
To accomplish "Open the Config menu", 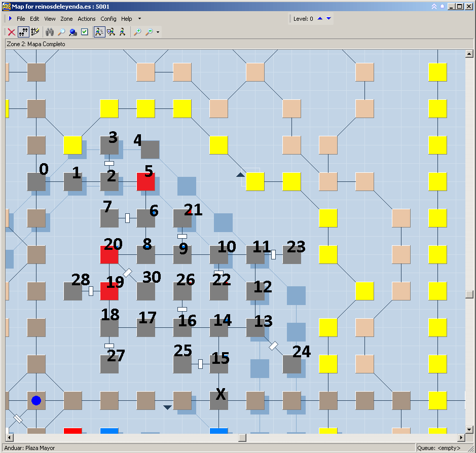I will [108, 19].
